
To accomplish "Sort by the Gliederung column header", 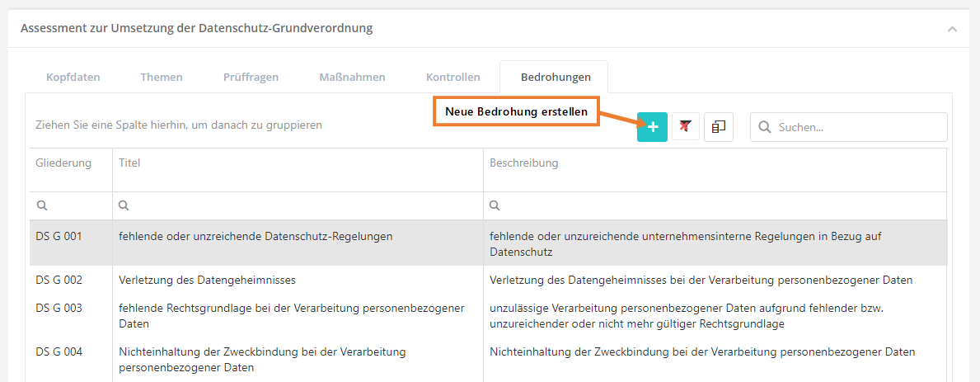I will tap(63, 163).
